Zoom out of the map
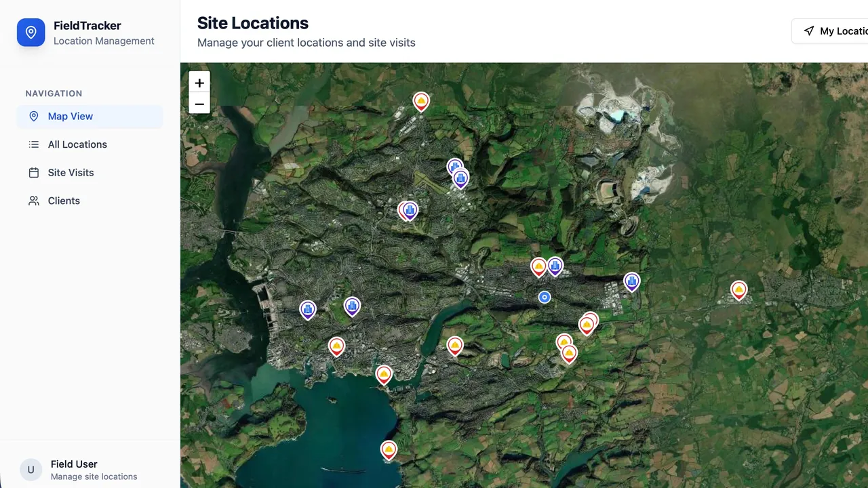 pos(199,104)
